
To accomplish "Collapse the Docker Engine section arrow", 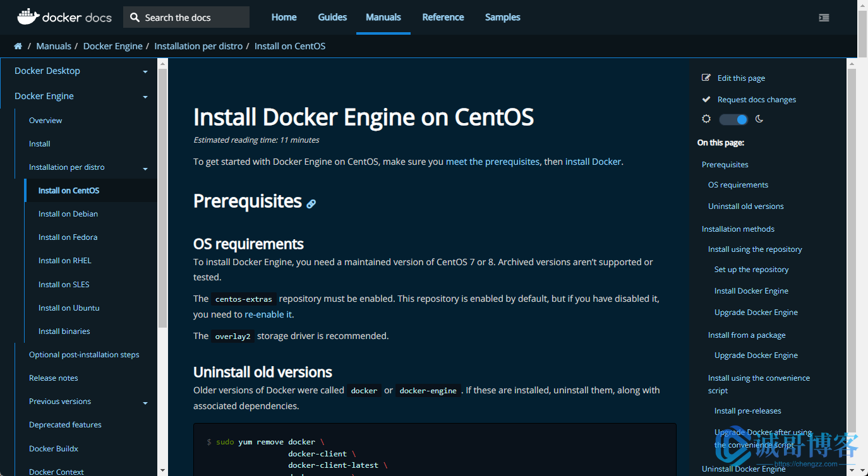I will pyautogui.click(x=145, y=97).
